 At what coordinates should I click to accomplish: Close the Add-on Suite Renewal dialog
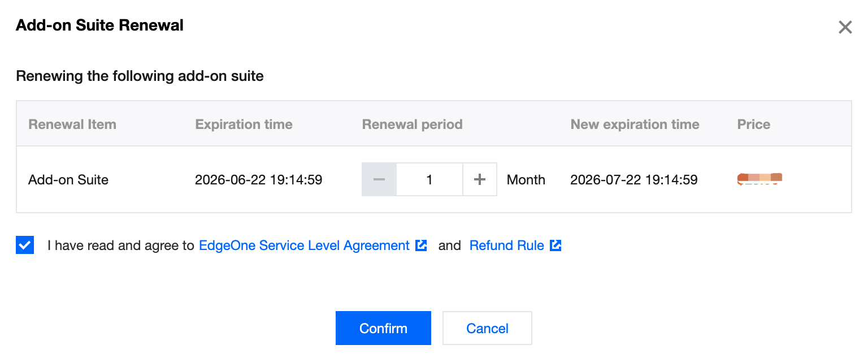coord(845,27)
